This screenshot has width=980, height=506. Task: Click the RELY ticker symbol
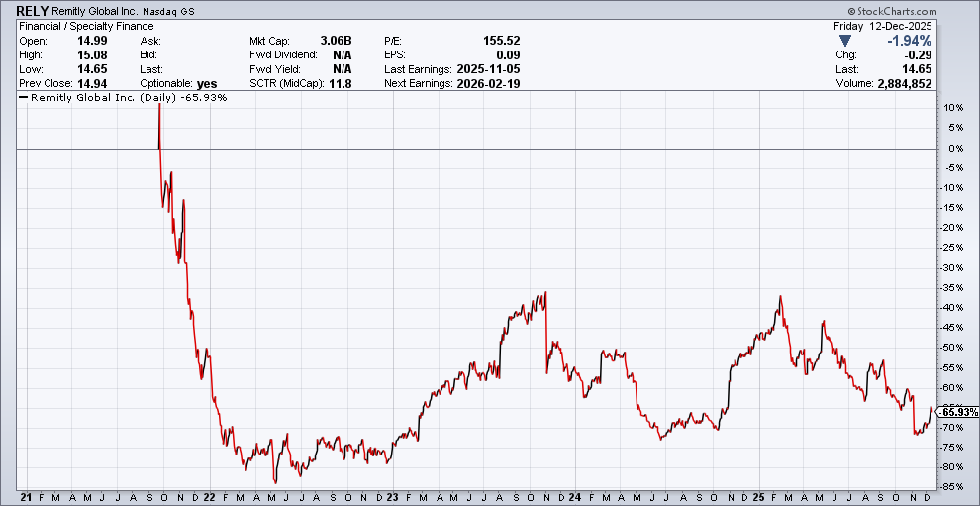32,9
